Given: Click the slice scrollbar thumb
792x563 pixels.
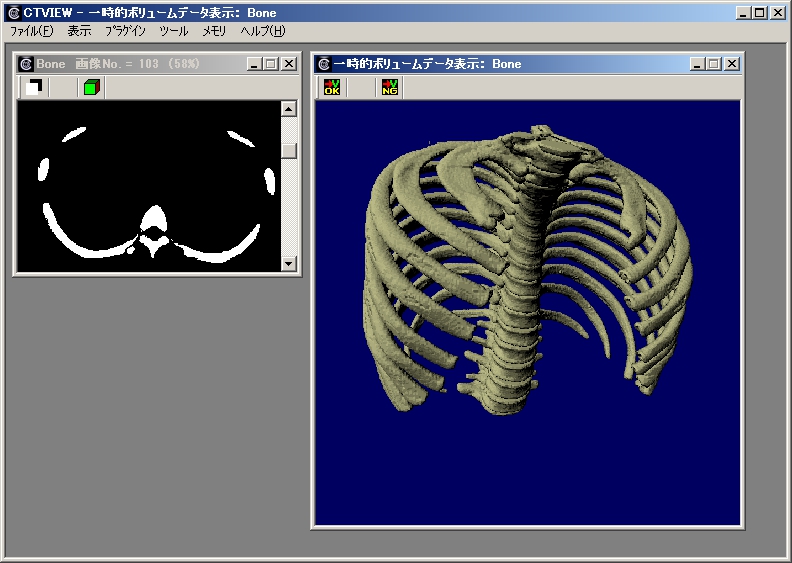Looking at the screenshot, I should (289, 151).
